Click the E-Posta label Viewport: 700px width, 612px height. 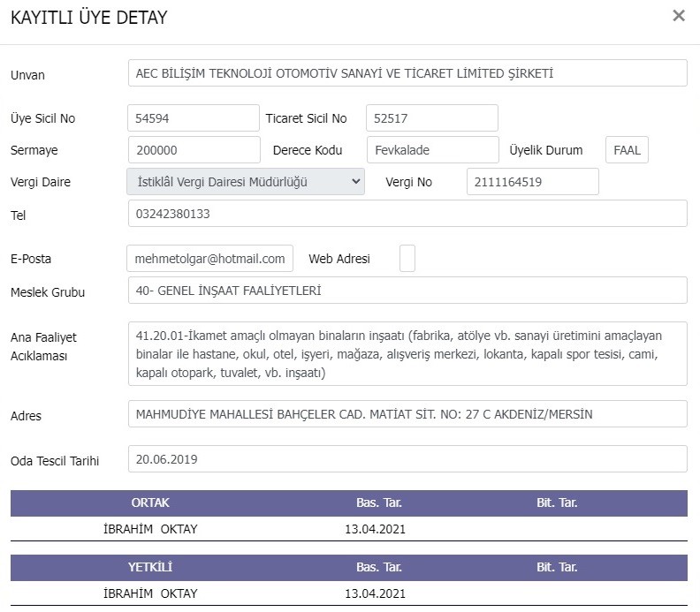(31, 259)
